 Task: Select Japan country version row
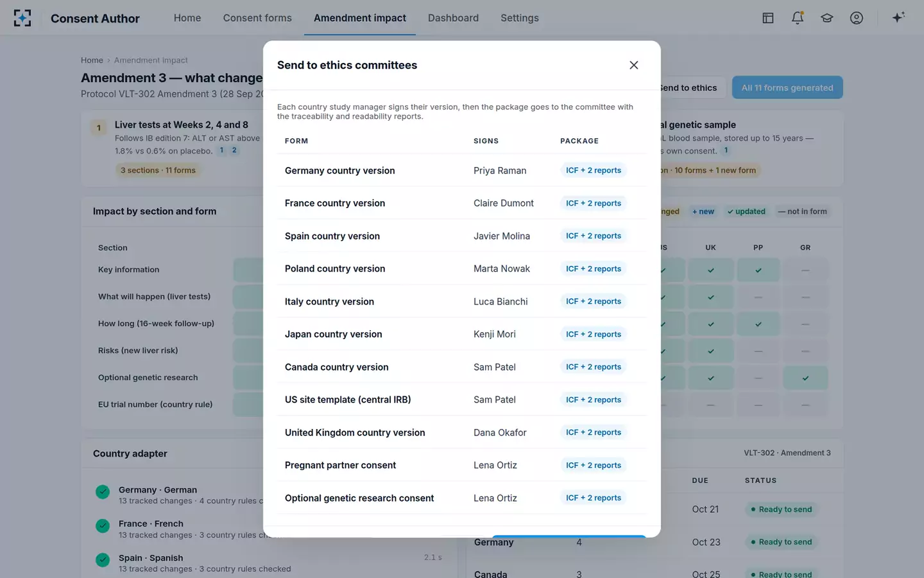(462, 334)
